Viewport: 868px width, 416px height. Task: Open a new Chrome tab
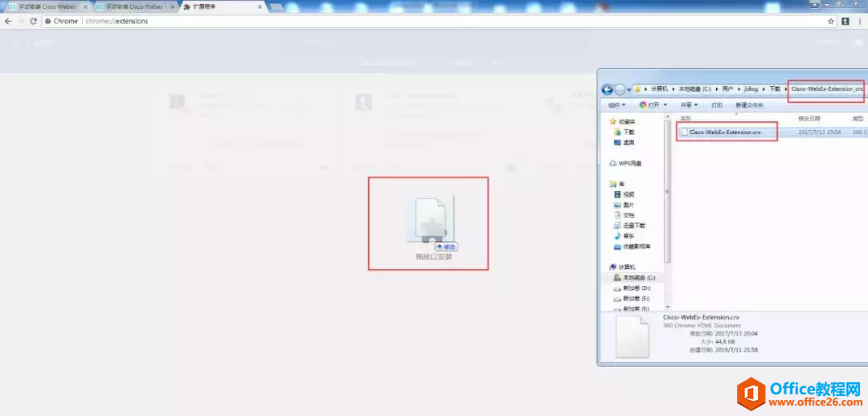pyautogui.click(x=276, y=6)
